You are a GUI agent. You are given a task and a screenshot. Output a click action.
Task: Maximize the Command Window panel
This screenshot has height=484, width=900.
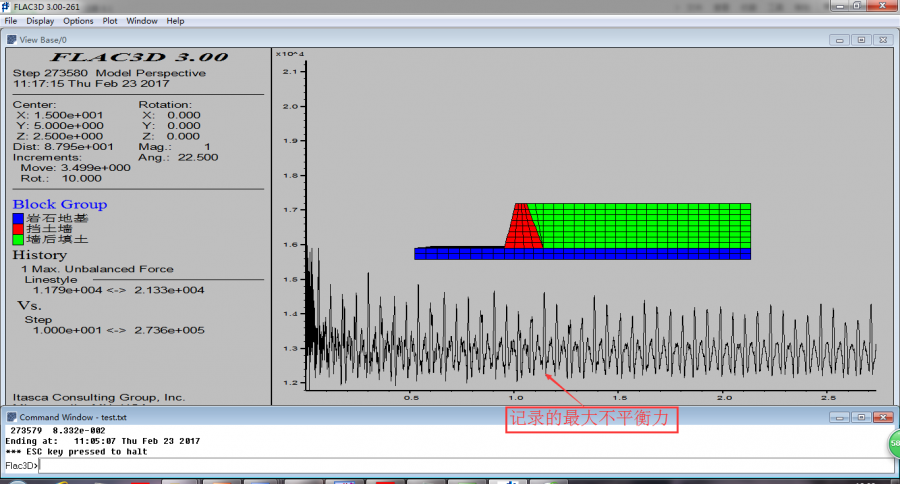[x=862, y=417]
